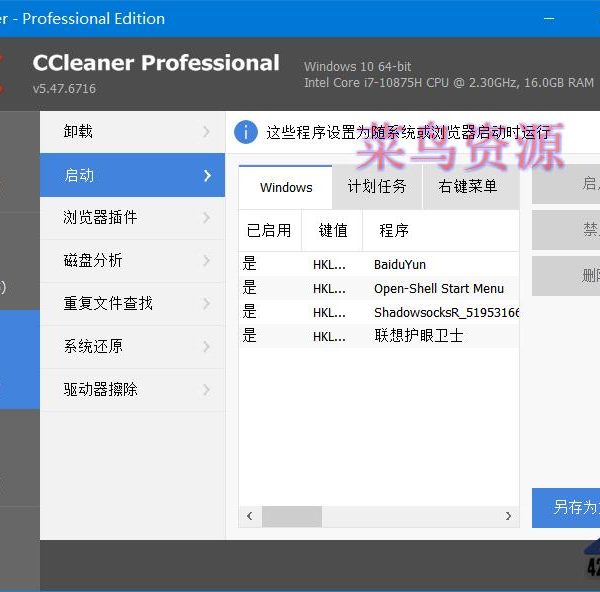
Task: Select the Windows startup tab
Action: [x=286, y=187]
